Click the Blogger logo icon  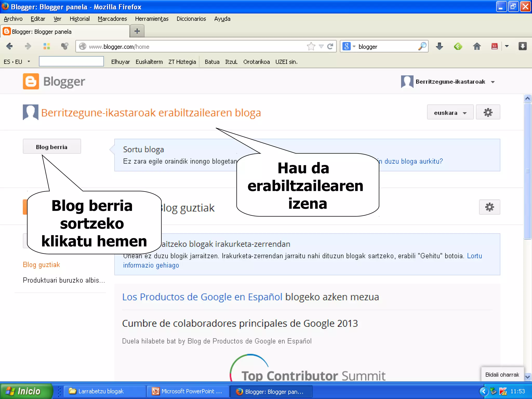click(31, 82)
